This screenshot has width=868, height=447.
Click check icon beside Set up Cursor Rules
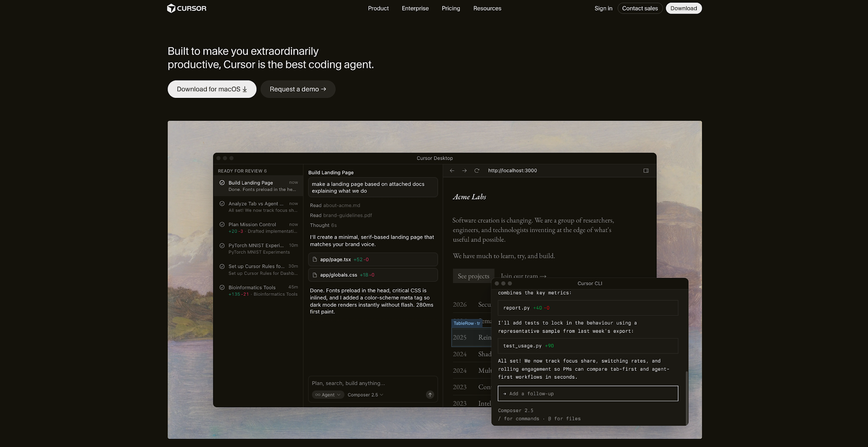222,267
